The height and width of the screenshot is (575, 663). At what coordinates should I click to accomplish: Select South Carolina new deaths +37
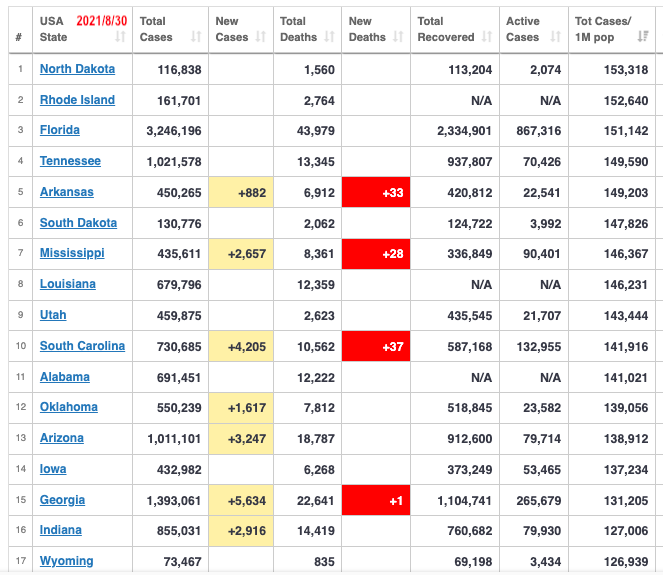pos(376,347)
